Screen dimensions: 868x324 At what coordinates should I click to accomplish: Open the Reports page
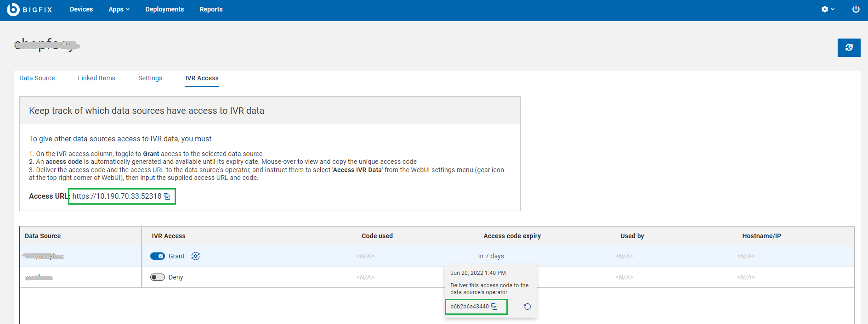(211, 9)
